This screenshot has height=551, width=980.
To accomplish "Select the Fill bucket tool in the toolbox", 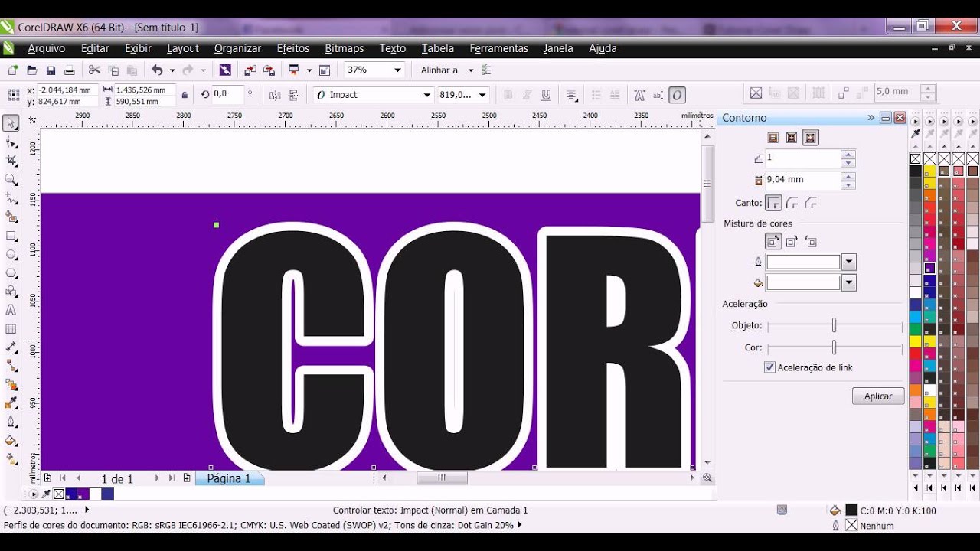I will tap(11, 441).
